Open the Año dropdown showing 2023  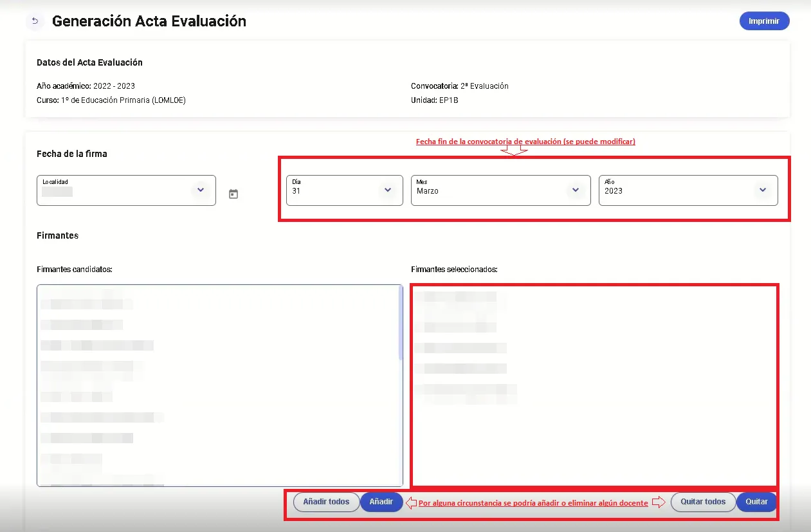675,191
